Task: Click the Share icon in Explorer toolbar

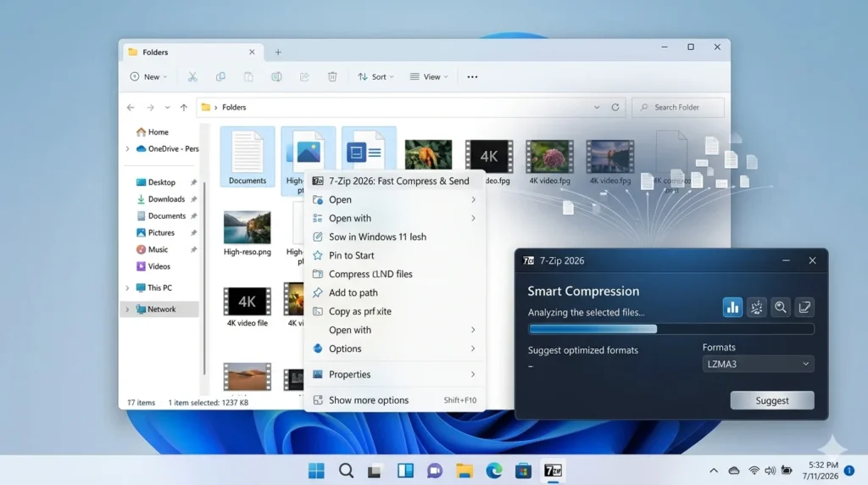Action: 304,77
